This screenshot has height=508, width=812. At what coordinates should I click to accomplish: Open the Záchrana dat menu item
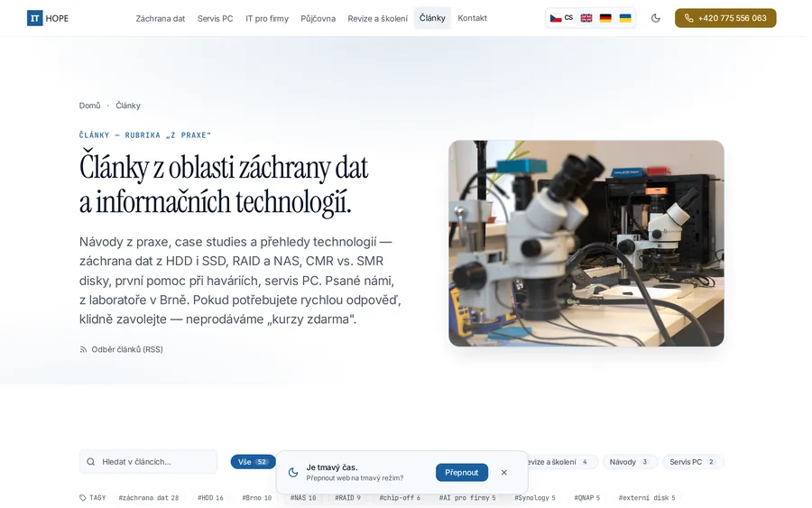click(x=161, y=18)
